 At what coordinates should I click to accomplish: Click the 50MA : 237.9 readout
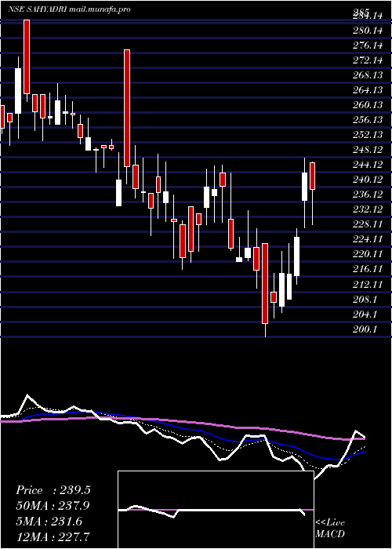[x=53, y=506]
